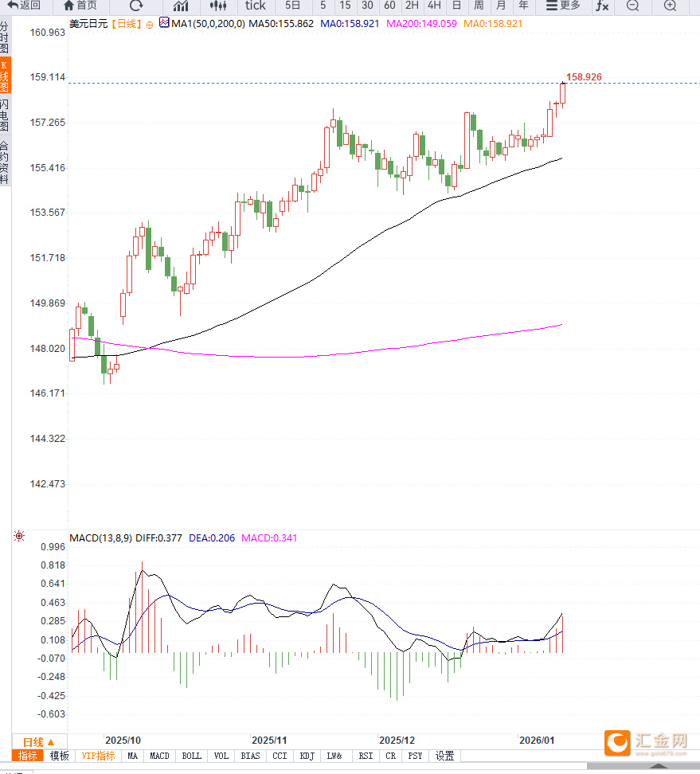Open the fx formula function icon
700x774 pixels.
coord(602,6)
